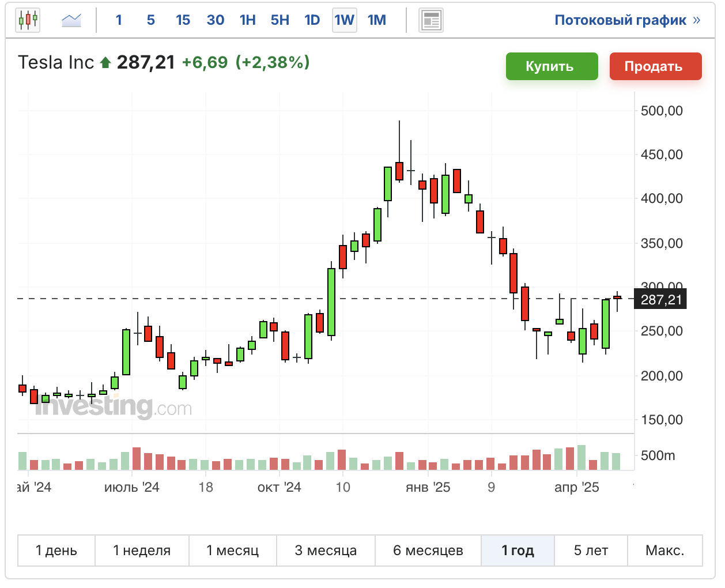Viewport: 725px width, 588px height.
Task: Select the 1 месяц range tab
Action: (233, 551)
